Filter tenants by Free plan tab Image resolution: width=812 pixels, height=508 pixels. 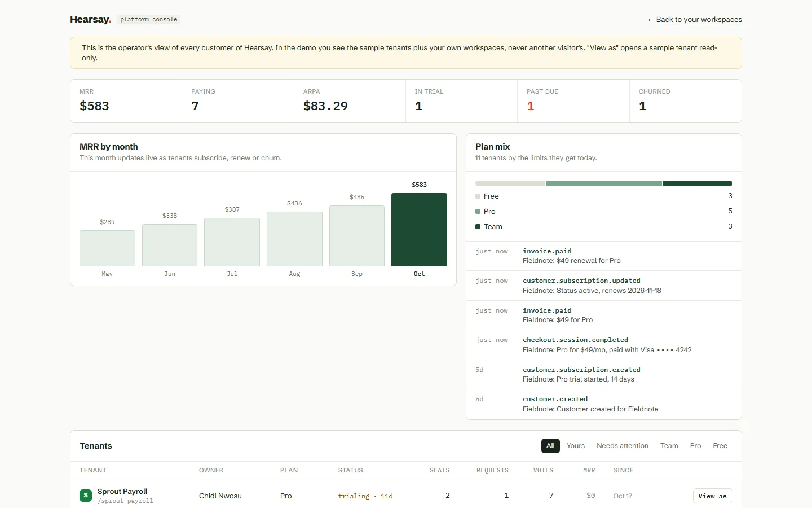click(x=720, y=446)
